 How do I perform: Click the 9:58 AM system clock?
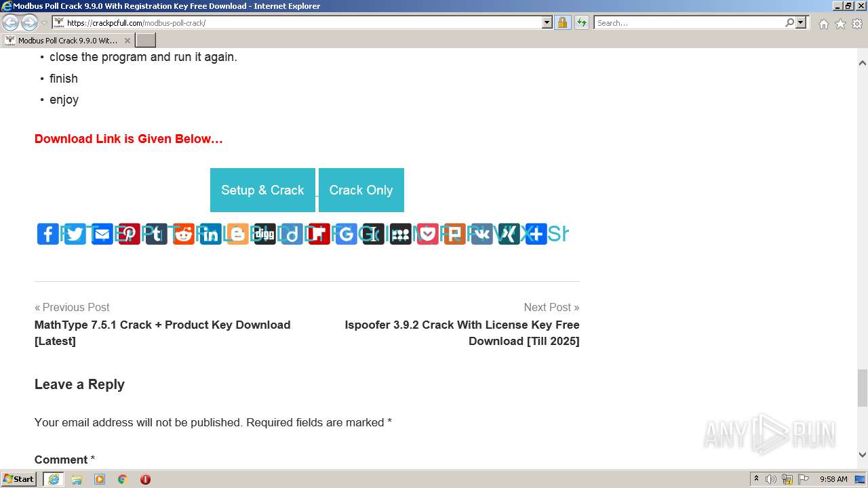(833, 479)
